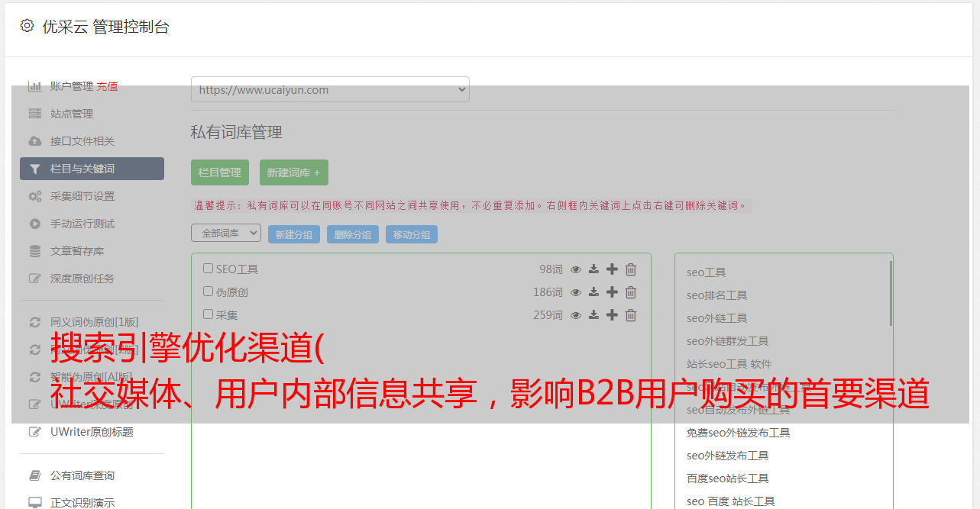
Task: Click the green 栏目管理 button
Action: (x=220, y=172)
